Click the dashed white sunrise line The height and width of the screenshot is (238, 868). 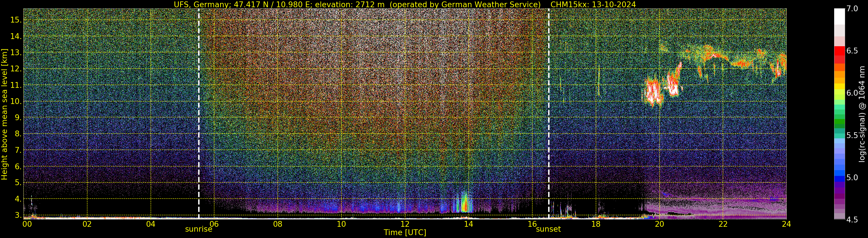click(x=199, y=114)
